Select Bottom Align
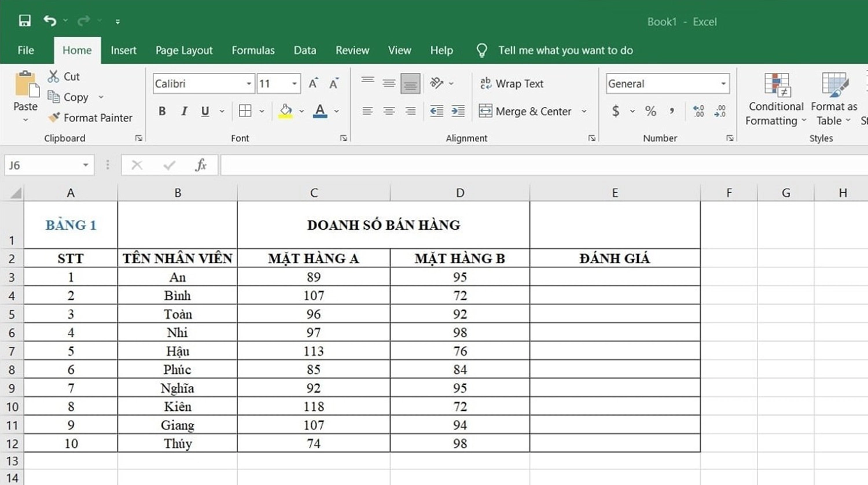Viewport: 868px width, 485px height. click(x=410, y=83)
